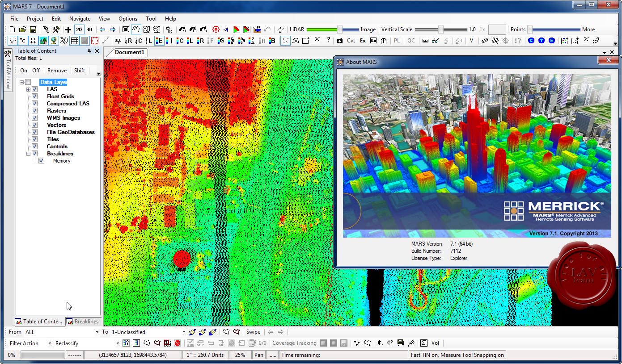Click the globe icon in second toolbar

pos(54,41)
